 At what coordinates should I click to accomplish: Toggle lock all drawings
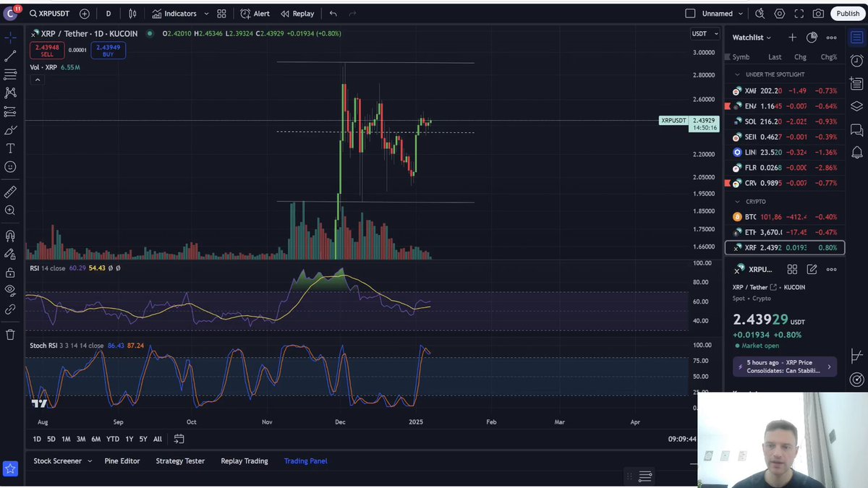coord(10,273)
